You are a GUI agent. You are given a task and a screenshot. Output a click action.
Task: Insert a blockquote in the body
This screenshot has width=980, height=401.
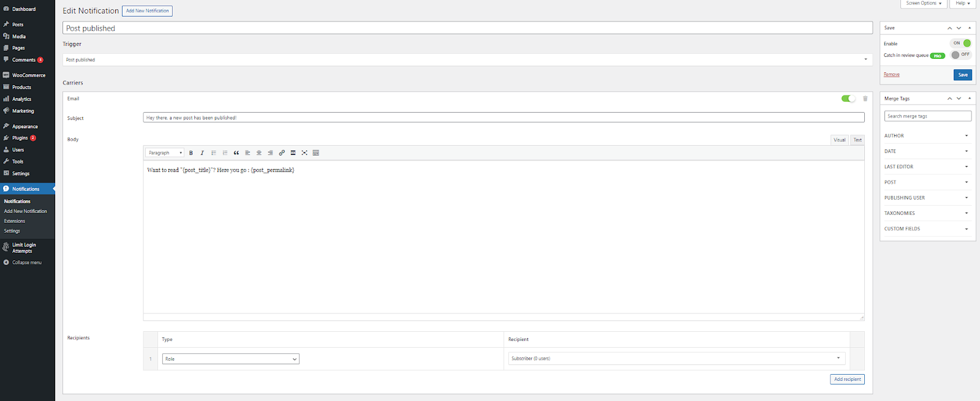click(236, 153)
